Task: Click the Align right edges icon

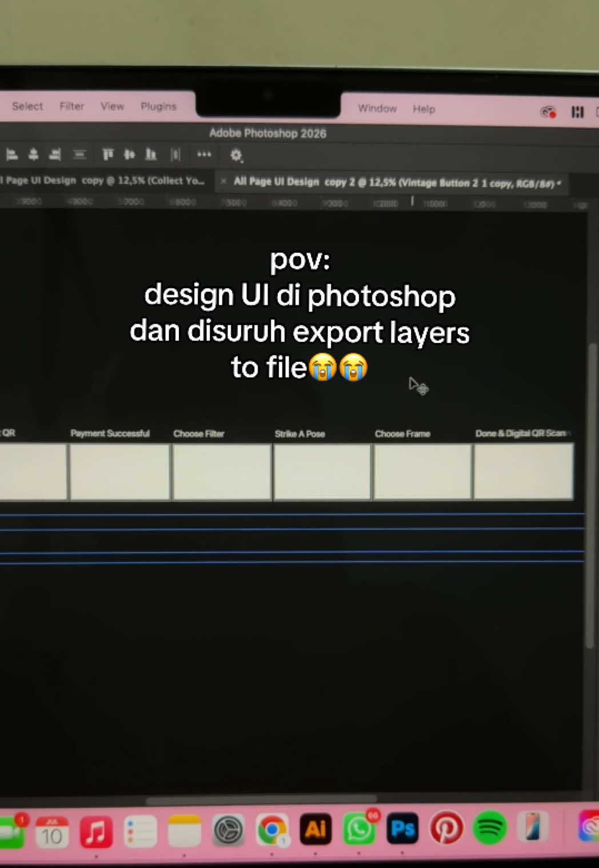Action: (x=55, y=154)
